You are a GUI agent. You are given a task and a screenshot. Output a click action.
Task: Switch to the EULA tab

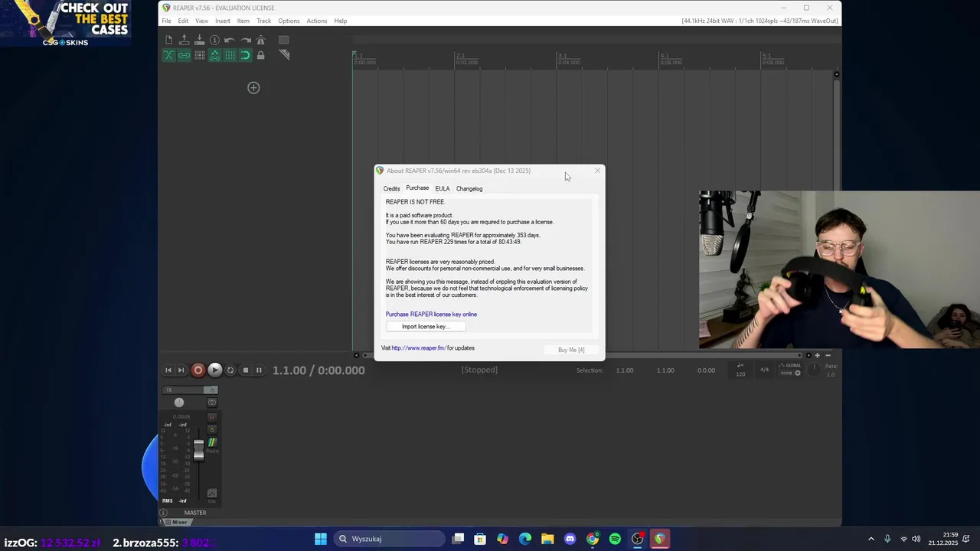click(443, 188)
